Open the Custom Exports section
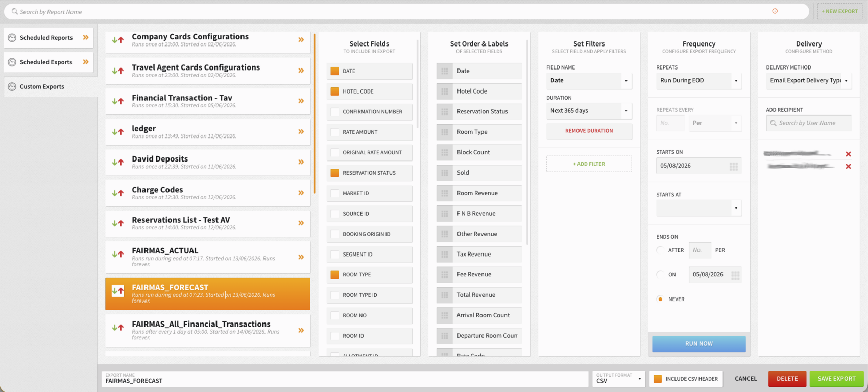The image size is (868, 392). pyautogui.click(x=50, y=87)
